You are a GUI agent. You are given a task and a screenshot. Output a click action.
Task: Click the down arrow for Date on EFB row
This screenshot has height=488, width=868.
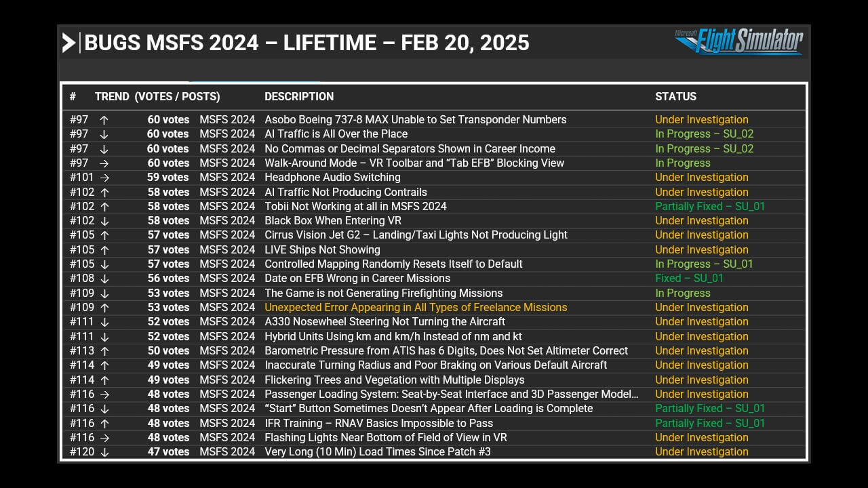pyautogui.click(x=104, y=279)
